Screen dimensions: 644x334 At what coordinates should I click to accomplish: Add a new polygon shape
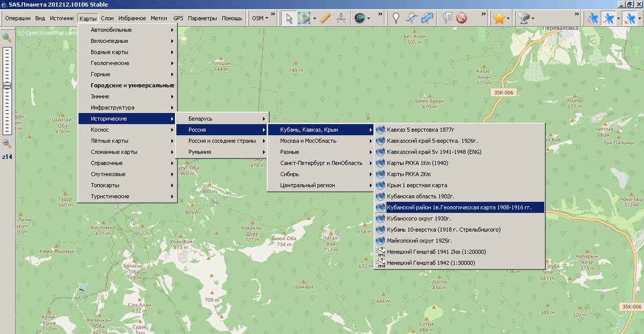428,18
